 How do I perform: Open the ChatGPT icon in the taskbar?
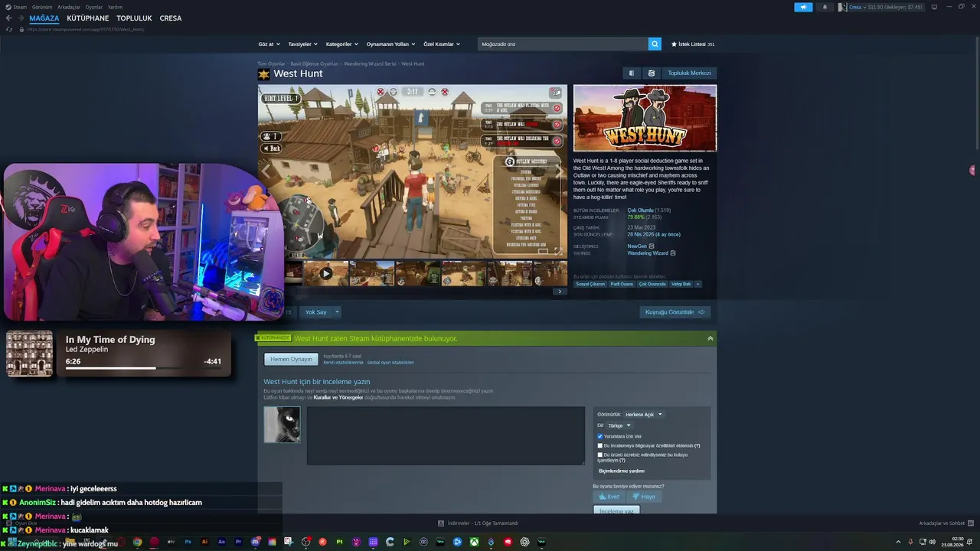[x=524, y=542]
